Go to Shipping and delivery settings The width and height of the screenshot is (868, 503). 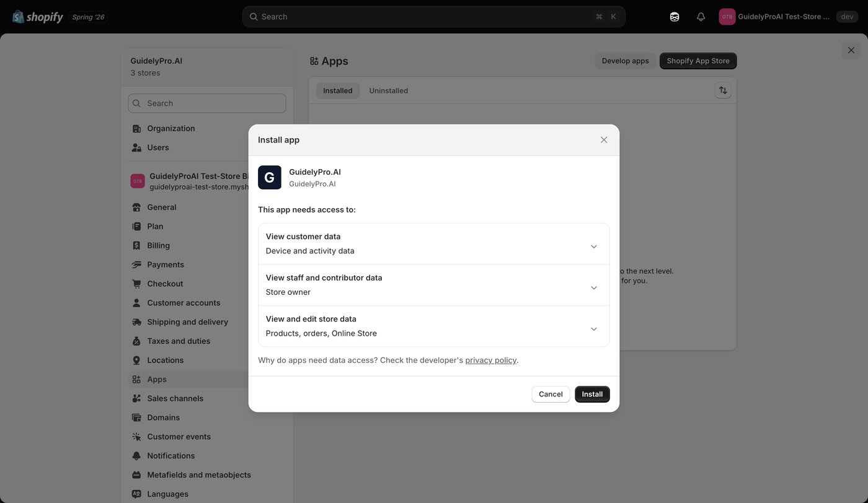(188, 322)
